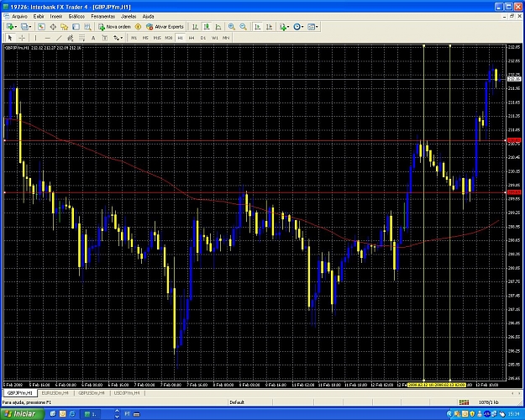The width and height of the screenshot is (525, 420).
Task: Select the horizontal line tool
Action: pos(47,38)
